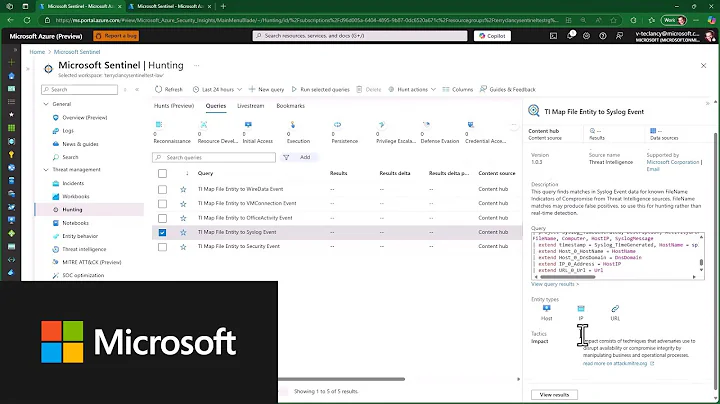Switch to Livestream tab

point(251,106)
